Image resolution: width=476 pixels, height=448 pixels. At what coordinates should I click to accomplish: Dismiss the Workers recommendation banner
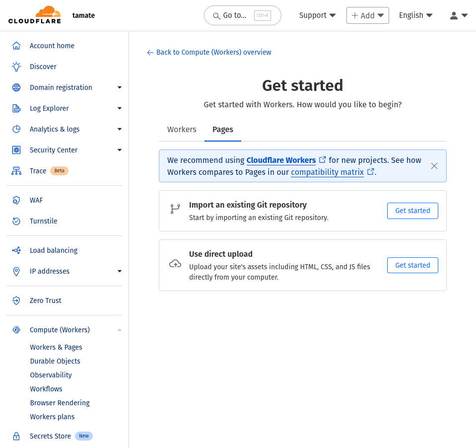(434, 166)
